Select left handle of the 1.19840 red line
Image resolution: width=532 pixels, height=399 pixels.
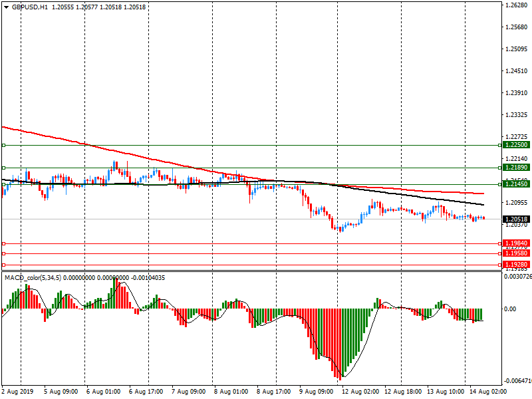[x=4, y=243]
